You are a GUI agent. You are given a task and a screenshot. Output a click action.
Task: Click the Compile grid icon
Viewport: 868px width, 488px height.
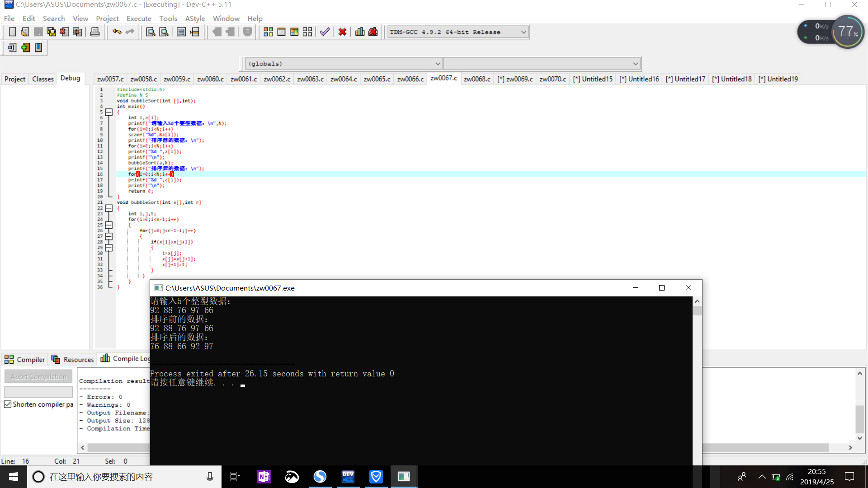(x=268, y=32)
